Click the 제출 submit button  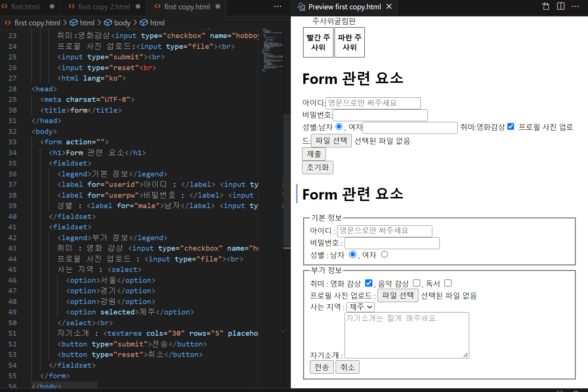(x=314, y=154)
